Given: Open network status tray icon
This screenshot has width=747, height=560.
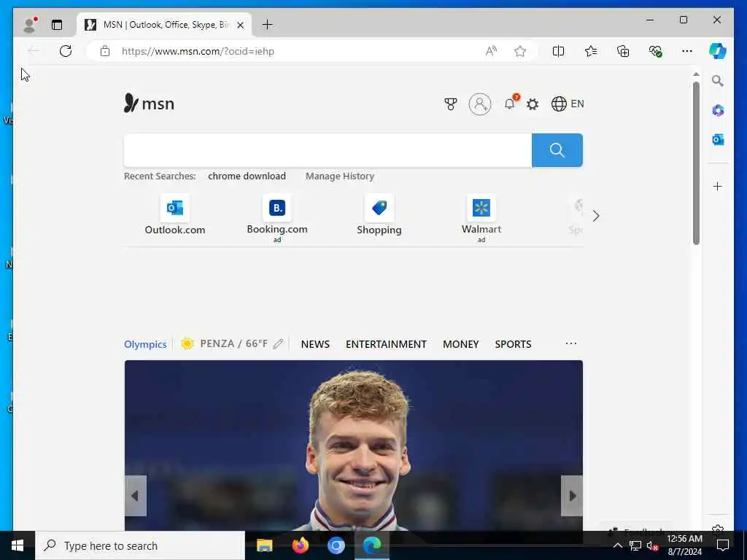Looking at the screenshot, I should pyautogui.click(x=635, y=545).
